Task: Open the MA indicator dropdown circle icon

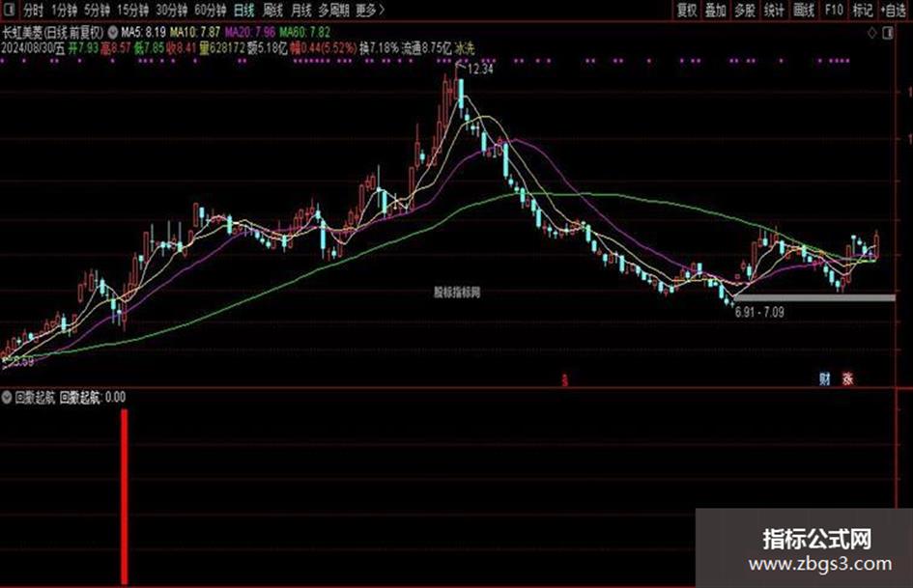Action: [x=112, y=33]
